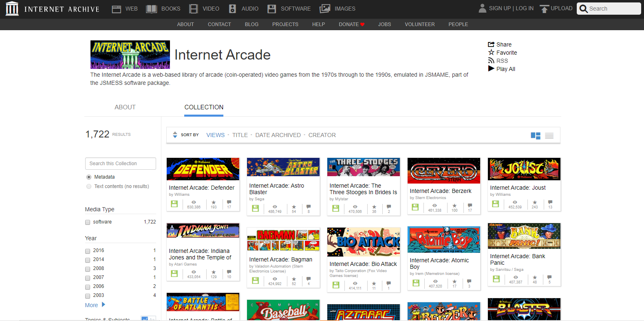Open the Projects menu item

[285, 24]
